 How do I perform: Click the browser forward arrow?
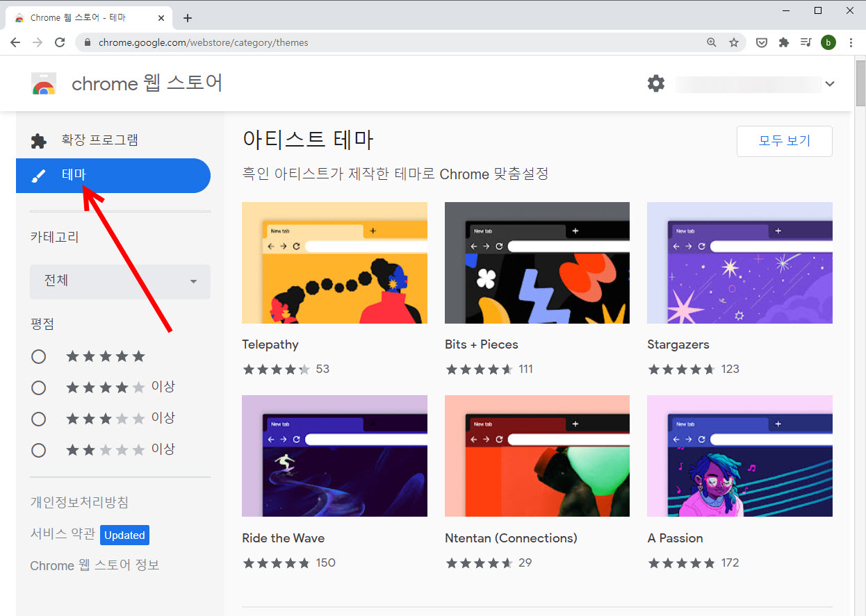pos(38,42)
